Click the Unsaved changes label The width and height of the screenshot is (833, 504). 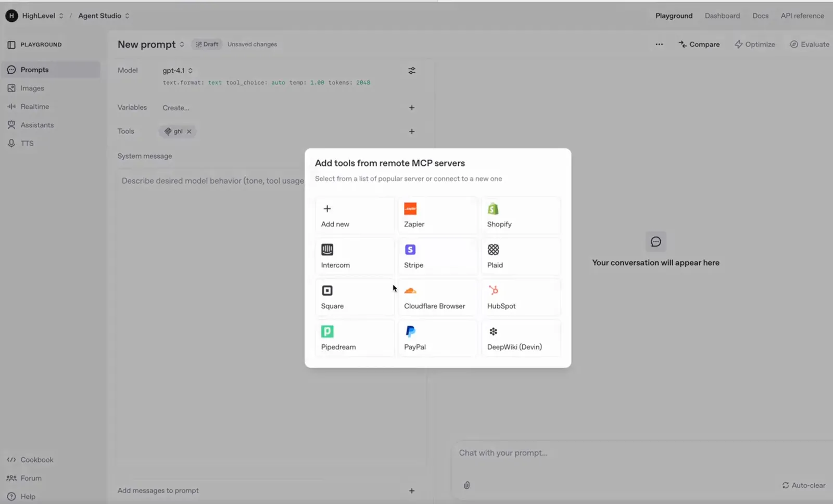[x=252, y=44]
